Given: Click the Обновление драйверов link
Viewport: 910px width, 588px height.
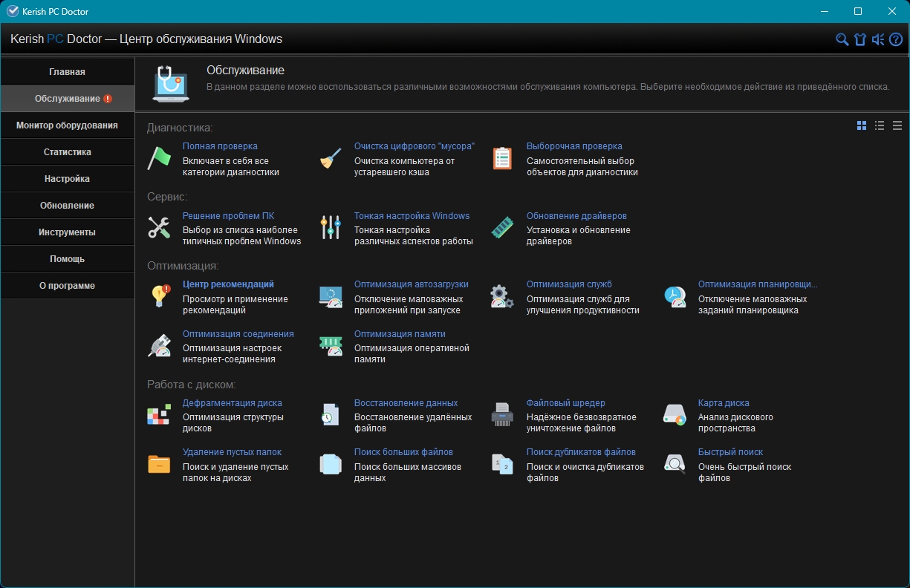Looking at the screenshot, I should pos(576,216).
